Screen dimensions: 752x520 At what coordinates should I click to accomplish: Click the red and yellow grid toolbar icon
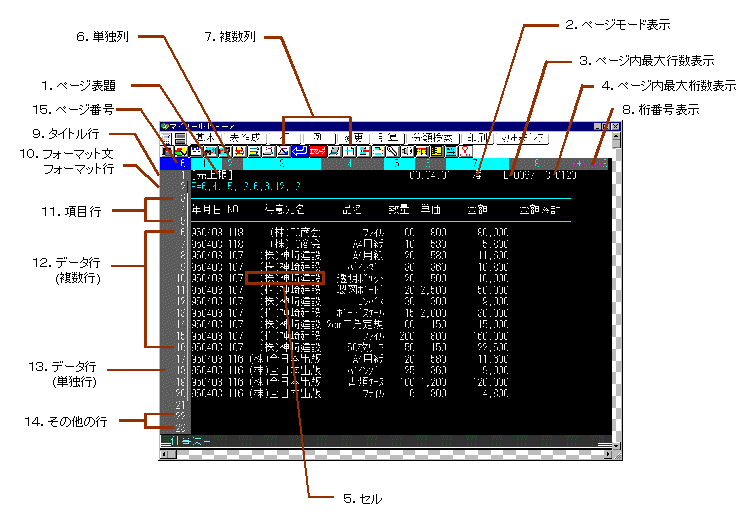tap(422, 151)
